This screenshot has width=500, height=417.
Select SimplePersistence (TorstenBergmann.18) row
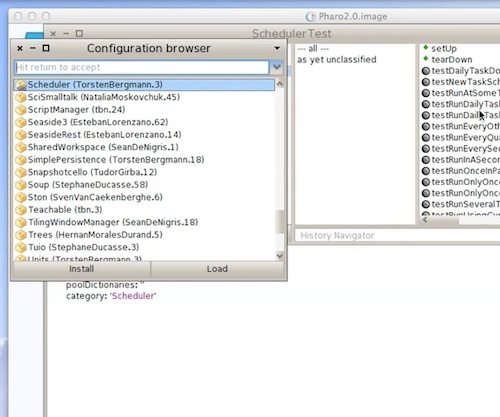coord(144,160)
